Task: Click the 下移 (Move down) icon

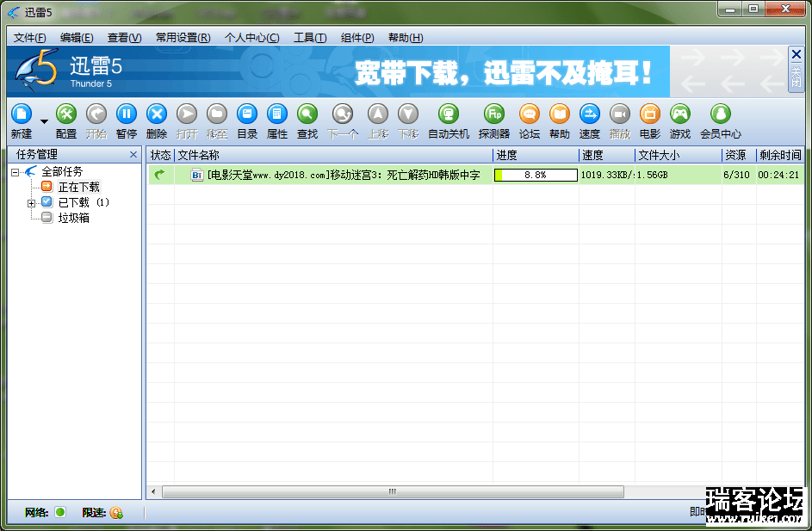Action: [x=408, y=114]
